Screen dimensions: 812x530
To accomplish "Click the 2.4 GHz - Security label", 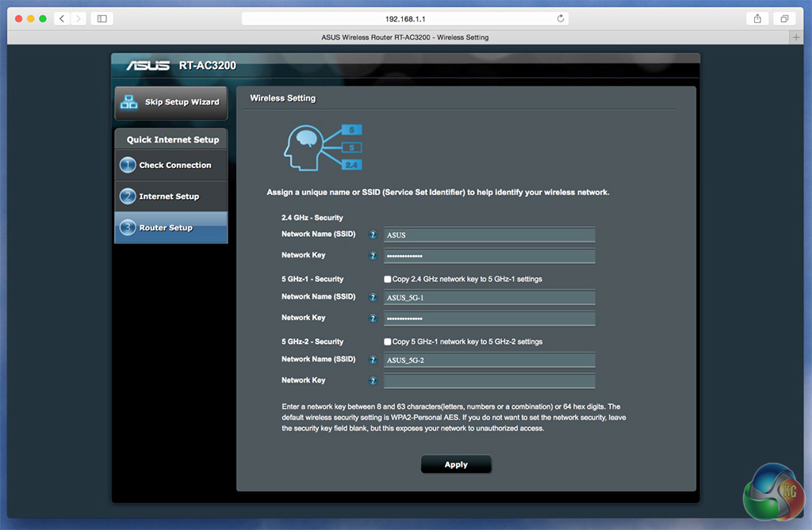I will [x=312, y=218].
